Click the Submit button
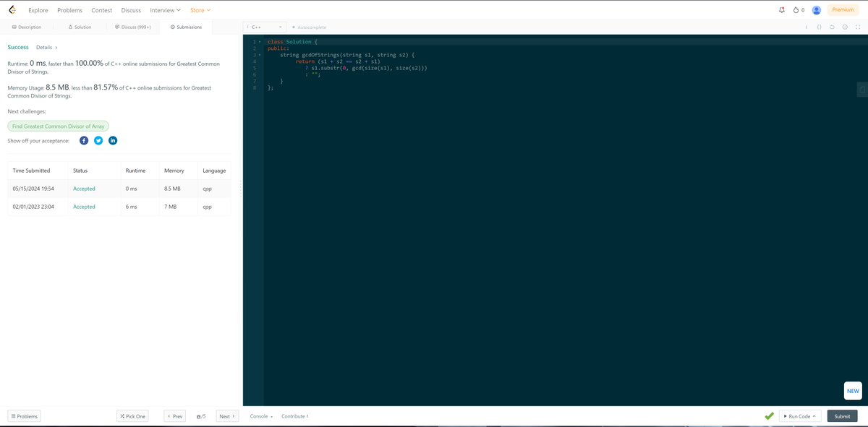 [x=842, y=416]
